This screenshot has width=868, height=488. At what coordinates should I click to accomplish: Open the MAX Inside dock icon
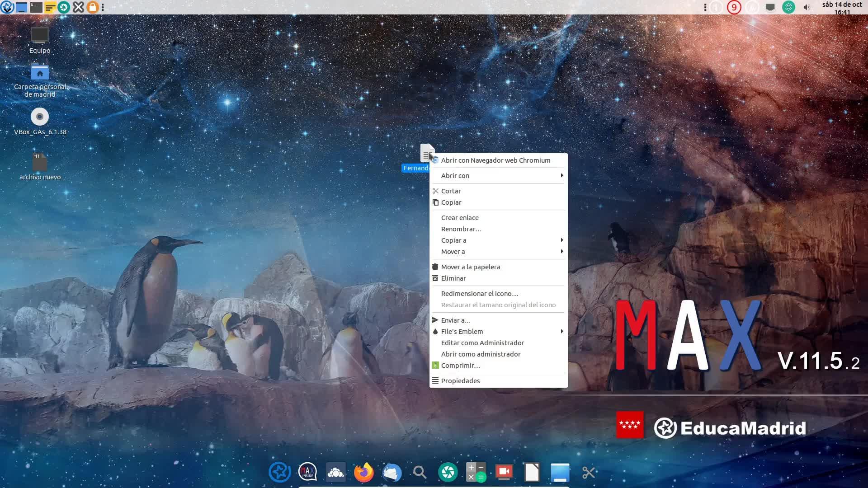coord(308,473)
